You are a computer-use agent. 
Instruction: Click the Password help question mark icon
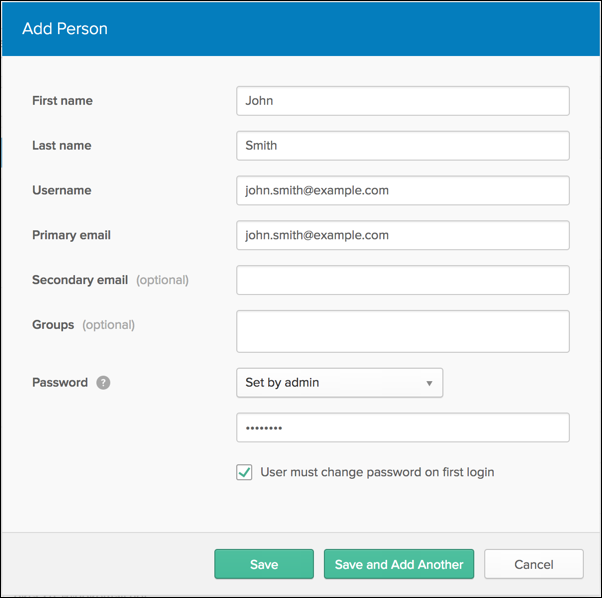click(103, 382)
